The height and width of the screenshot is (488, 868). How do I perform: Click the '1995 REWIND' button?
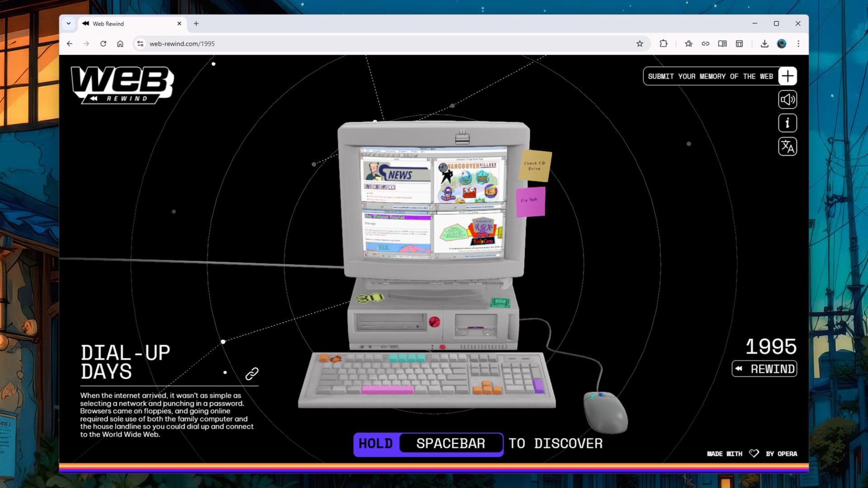(x=764, y=368)
